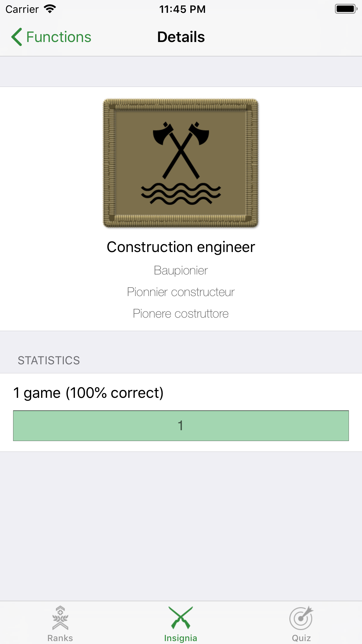Open the Ranks tab icon
The height and width of the screenshot is (644, 362).
(x=60, y=618)
